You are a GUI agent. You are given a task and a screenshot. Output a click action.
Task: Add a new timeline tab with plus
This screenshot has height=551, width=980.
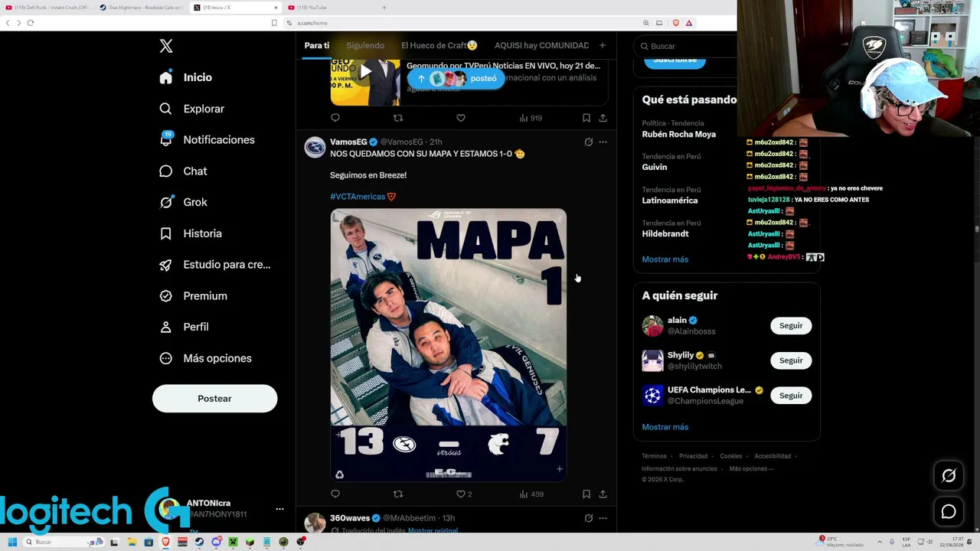point(603,46)
